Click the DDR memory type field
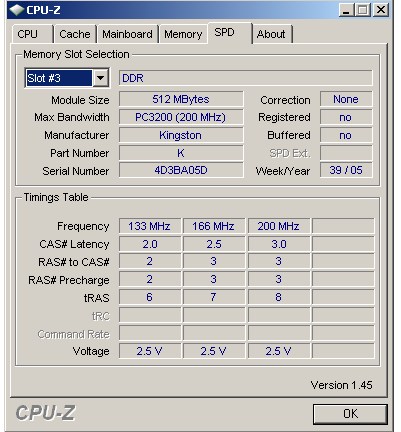401x432 pixels. coord(245,78)
